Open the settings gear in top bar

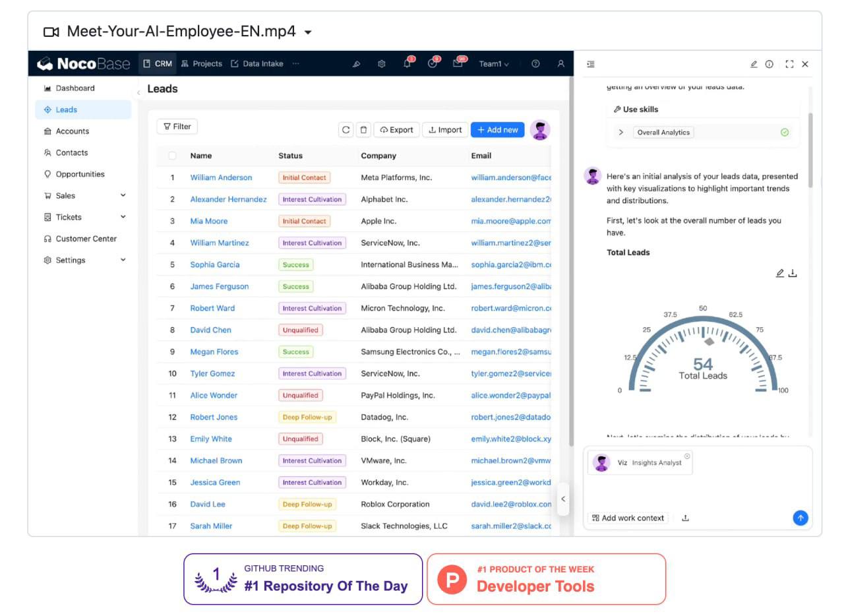[381, 64]
